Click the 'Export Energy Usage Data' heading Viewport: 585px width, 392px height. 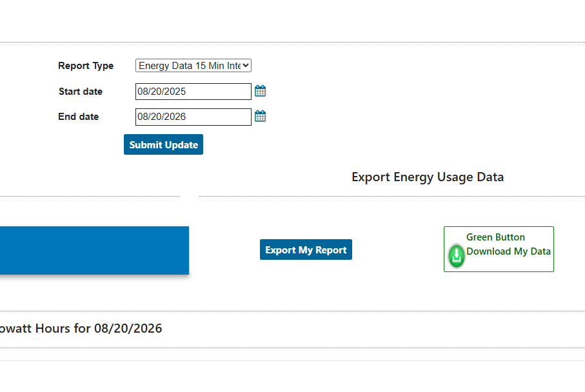point(428,177)
